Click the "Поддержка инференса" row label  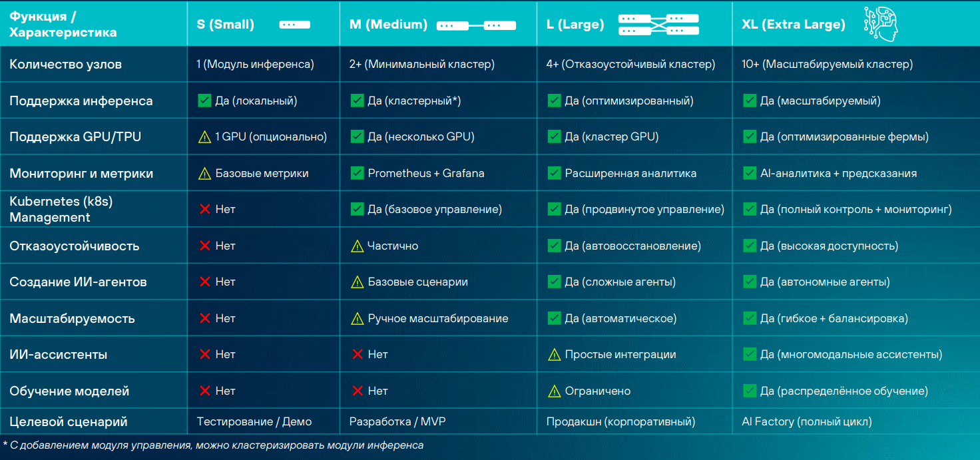81,101
